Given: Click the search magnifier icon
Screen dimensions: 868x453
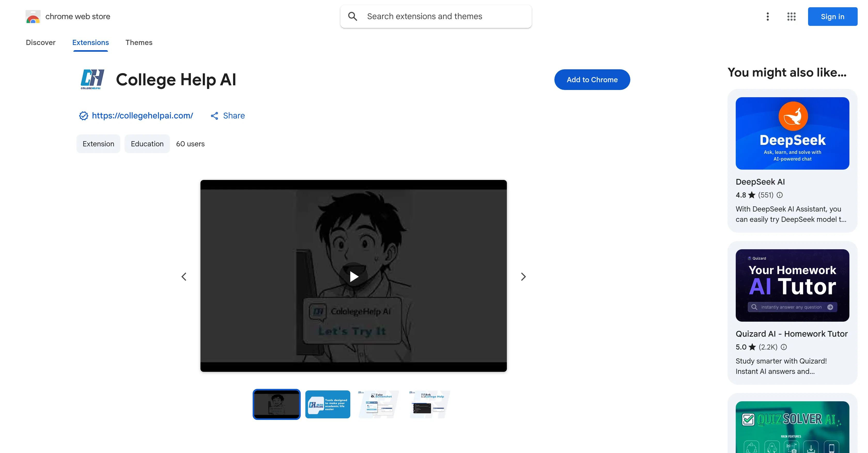Looking at the screenshot, I should click(x=352, y=16).
